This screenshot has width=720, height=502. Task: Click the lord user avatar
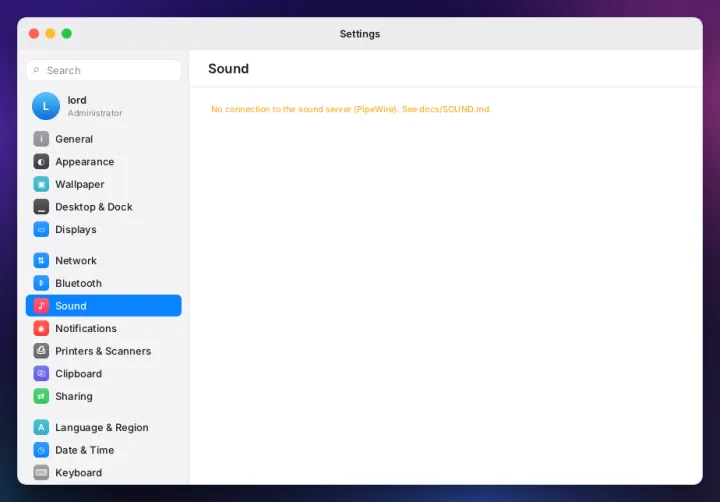pos(46,106)
